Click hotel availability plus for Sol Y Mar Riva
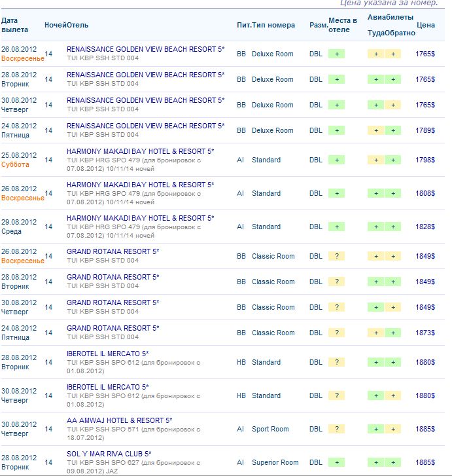Screen dimensions: 452x476 click(x=336, y=462)
